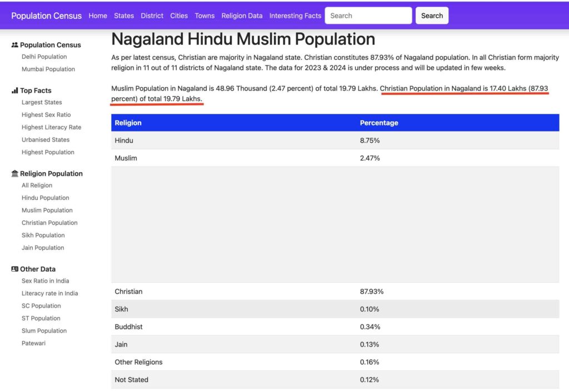The image size is (569, 392).
Task: Open the Cities menu item
Action: click(x=179, y=16)
